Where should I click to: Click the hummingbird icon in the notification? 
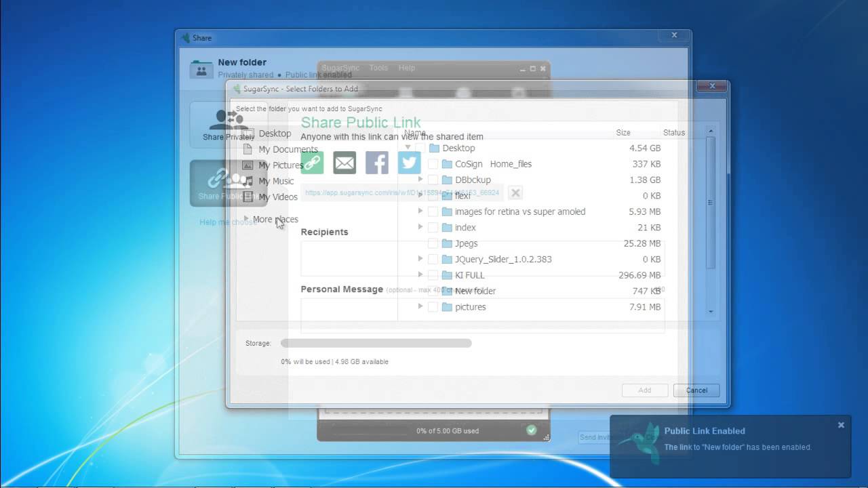[642, 443]
